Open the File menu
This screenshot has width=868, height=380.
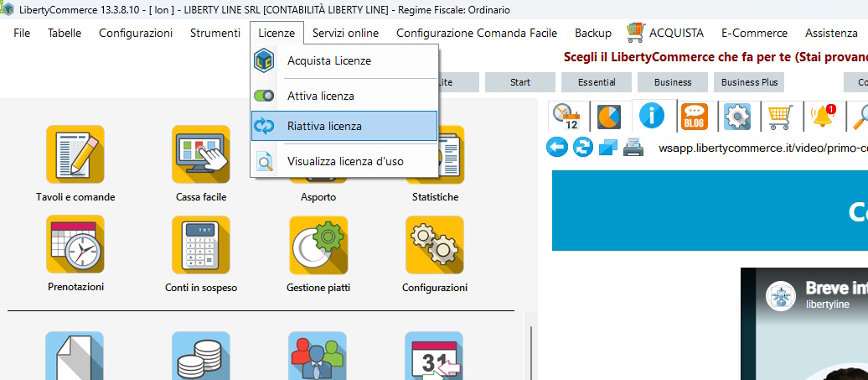point(22,33)
